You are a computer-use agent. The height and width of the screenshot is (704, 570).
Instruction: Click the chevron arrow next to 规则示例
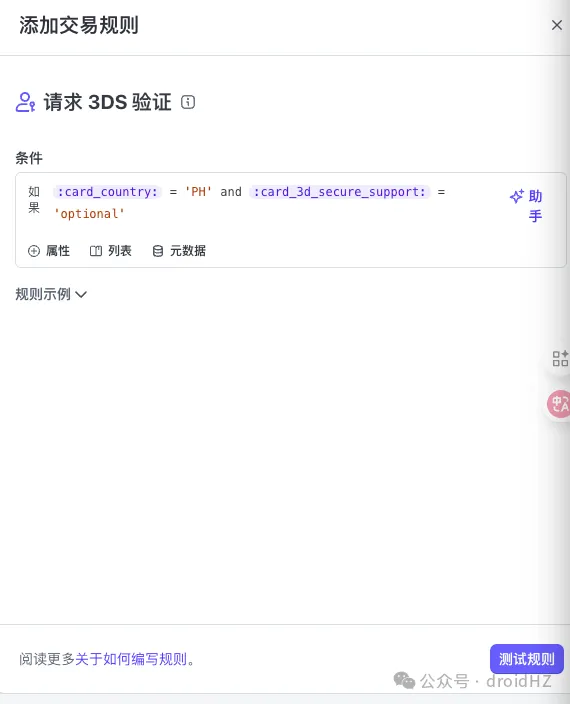[81, 295]
